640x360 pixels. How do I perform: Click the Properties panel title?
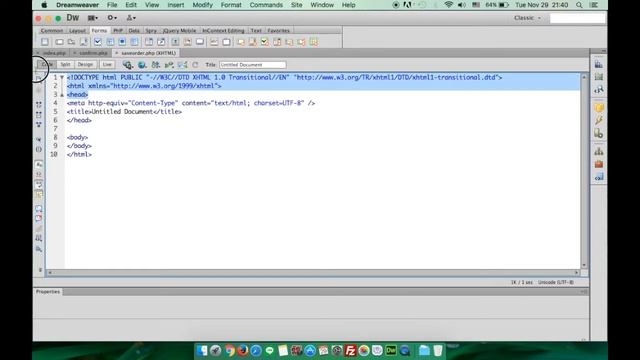point(48,291)
